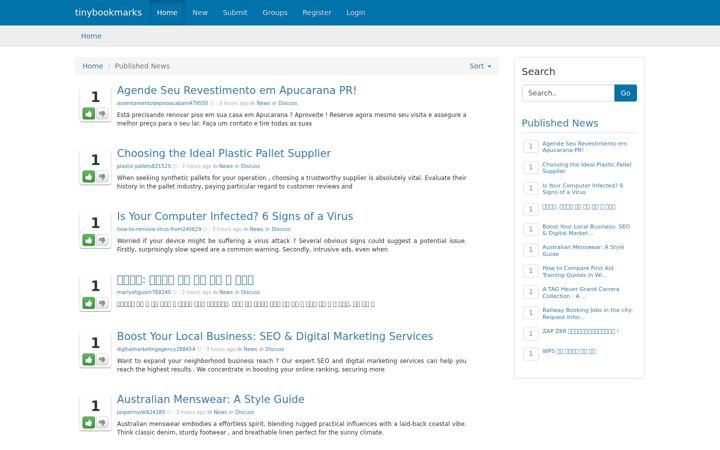Focus the Search input field
Screen dimensions: 720x450
click(x=568, y=93)
